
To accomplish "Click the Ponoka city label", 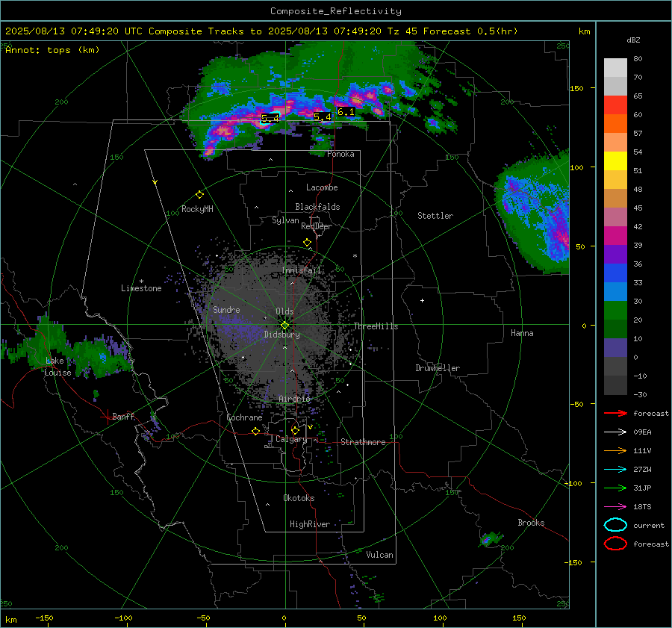I will coord(340,154).
